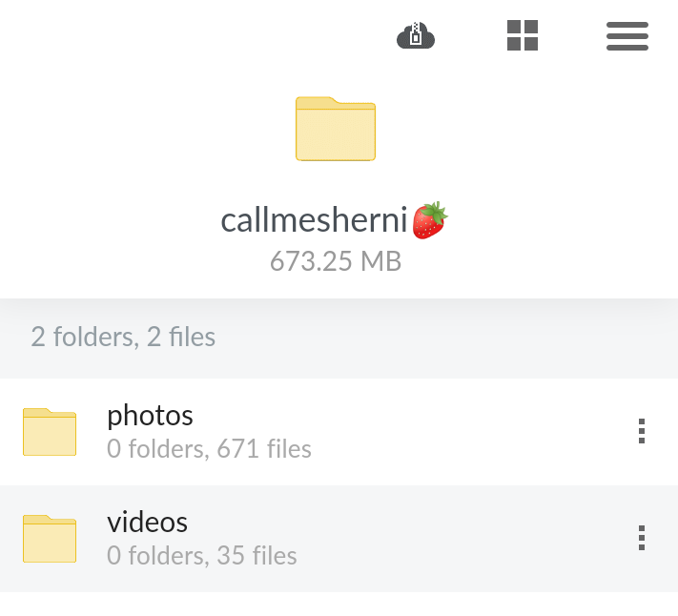Screen dimensions: 678x616
Task: Open the photos row options menu
Action: pyautogui.click(x=642, y=432)
